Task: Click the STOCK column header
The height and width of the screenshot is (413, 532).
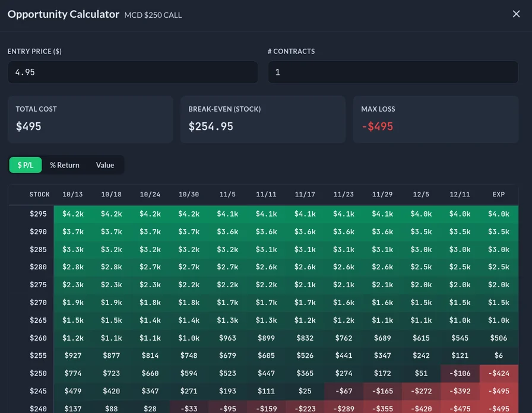Action: (x=39, y=194)
